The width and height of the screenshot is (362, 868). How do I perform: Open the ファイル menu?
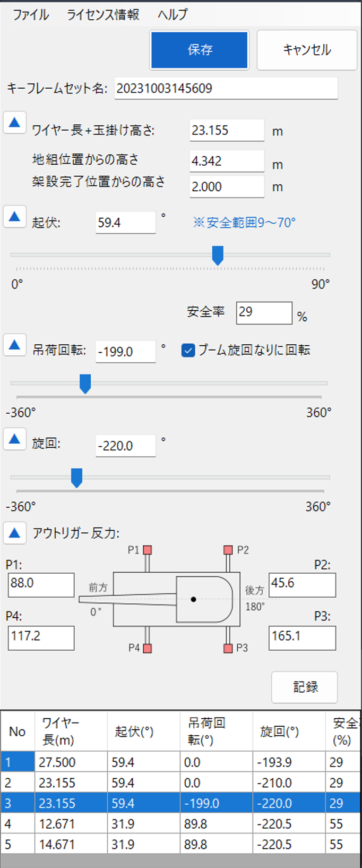click(30, 14)
